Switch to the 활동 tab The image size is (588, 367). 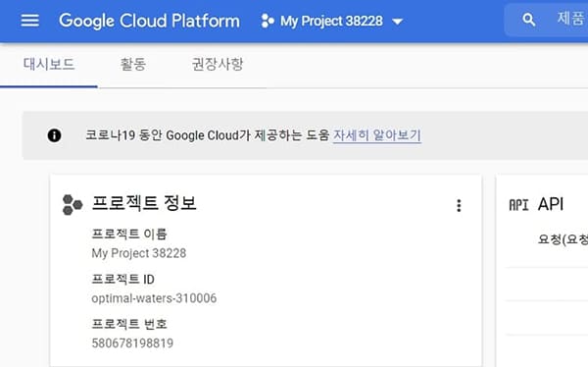(133, 65)
